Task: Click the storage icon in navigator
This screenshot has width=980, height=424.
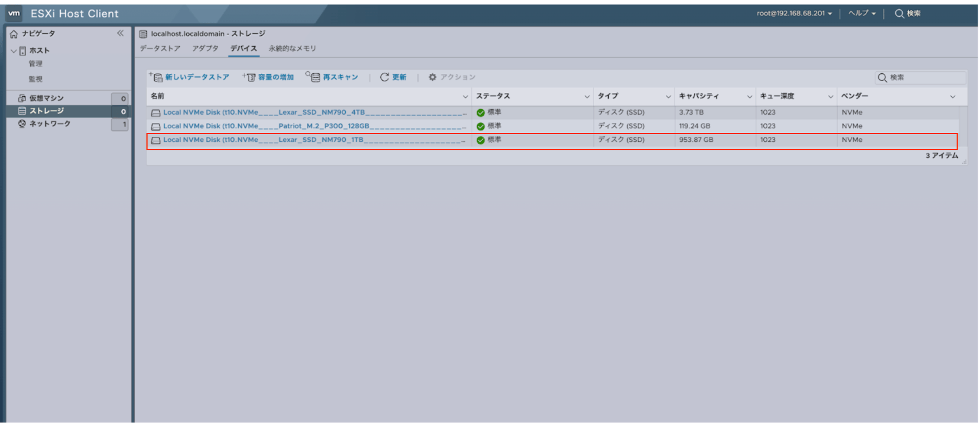Action: (x=22, y=111)
